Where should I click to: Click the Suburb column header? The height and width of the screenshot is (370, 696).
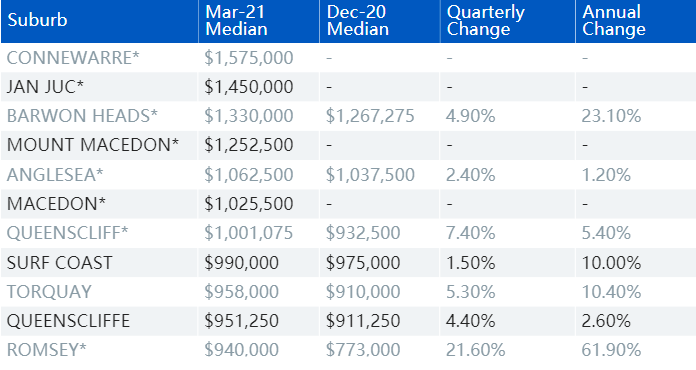click(x=37, y=20)
